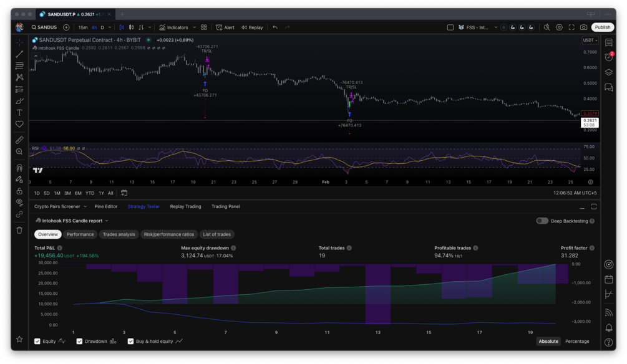Open the Pine Editor tab

point(105,206)
